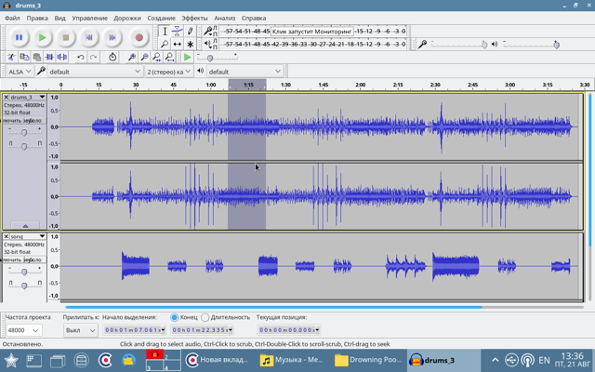Open the Анализ menu
The height and width of the screenshot is (372, 595).
225,18
